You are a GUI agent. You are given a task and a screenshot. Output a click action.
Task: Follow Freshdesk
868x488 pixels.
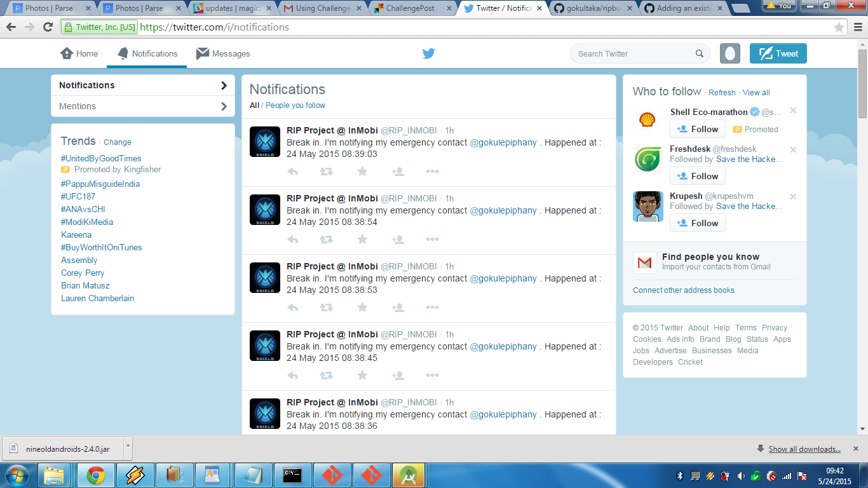698,176
